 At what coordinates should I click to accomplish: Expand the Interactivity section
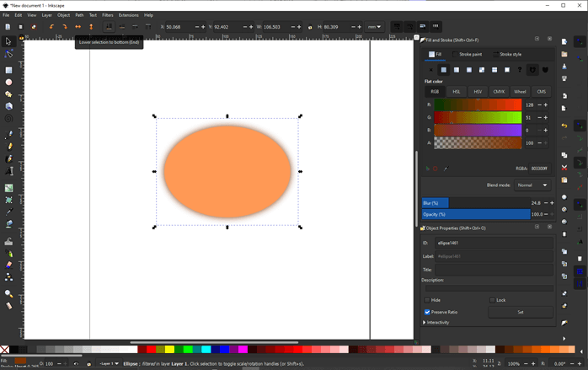[425, 322]
